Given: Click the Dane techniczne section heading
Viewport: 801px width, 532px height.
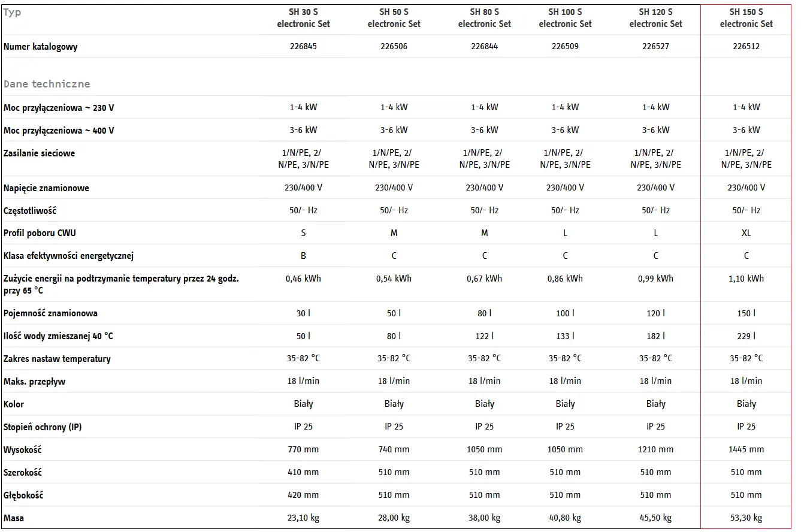Looking at the screenshot, I should click(x=47, y=84).
